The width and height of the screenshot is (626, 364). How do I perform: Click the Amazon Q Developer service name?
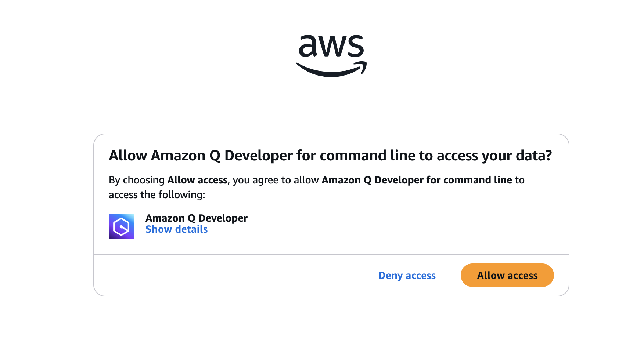coord(197,218)
